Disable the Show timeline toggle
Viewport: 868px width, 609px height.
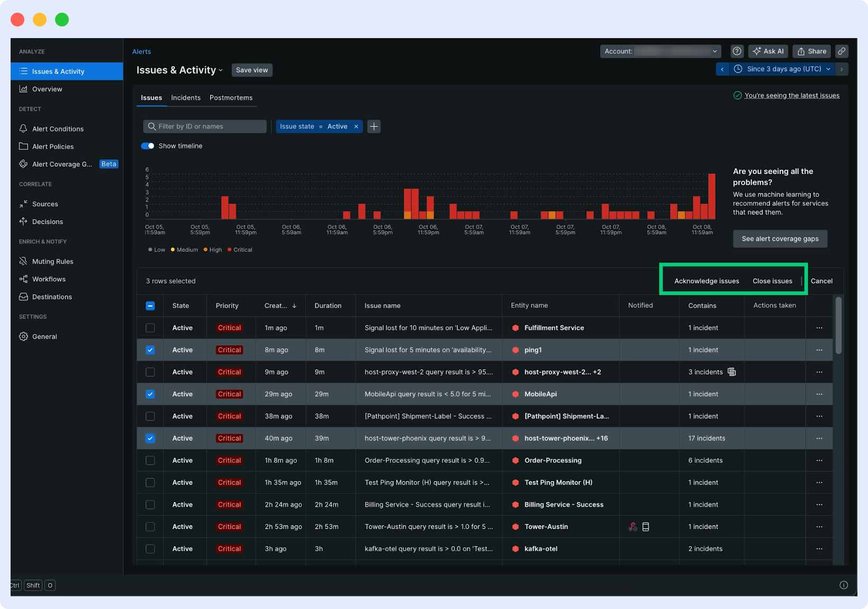pyautogui.click(x=147, y=146)
